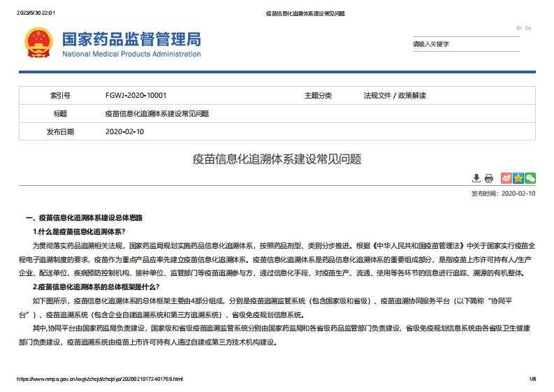Switch language to Chinese (中)

click(x=519, y=28)
